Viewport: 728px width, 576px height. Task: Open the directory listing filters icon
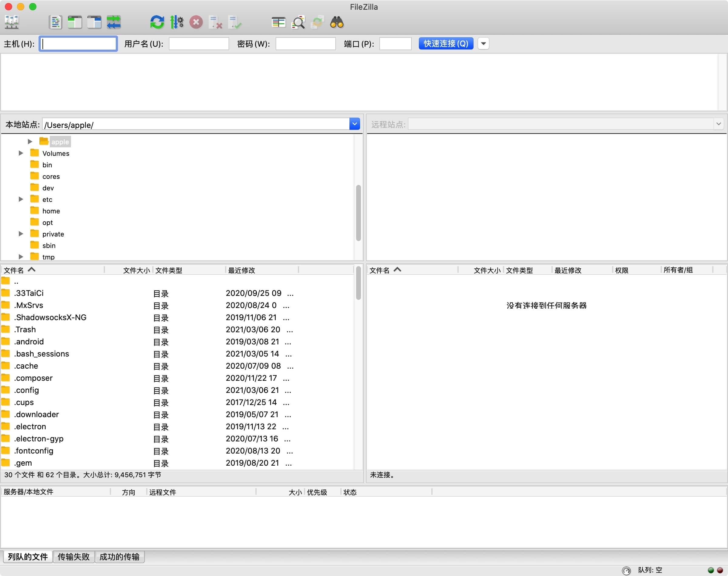tap(279, 22)
